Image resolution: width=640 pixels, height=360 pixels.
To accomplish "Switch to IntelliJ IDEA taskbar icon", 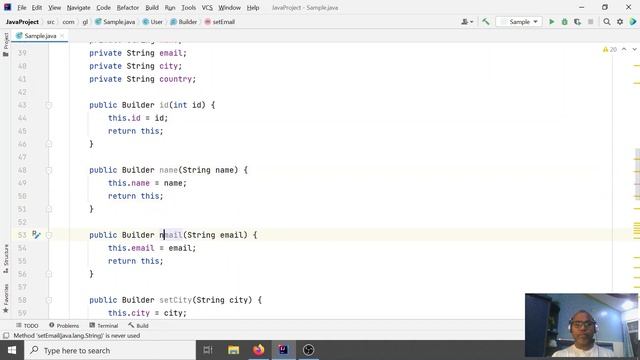I will [283, 350].
